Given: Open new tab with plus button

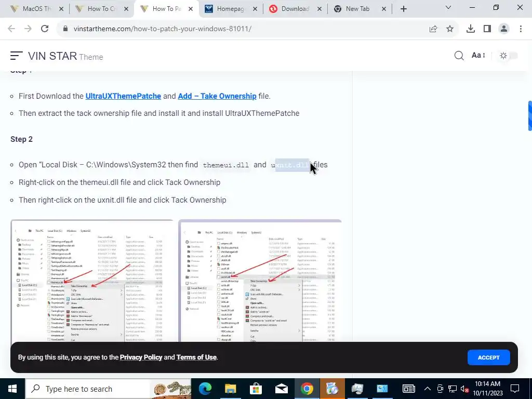Looking at the screenshot, I should pos(403,9).
